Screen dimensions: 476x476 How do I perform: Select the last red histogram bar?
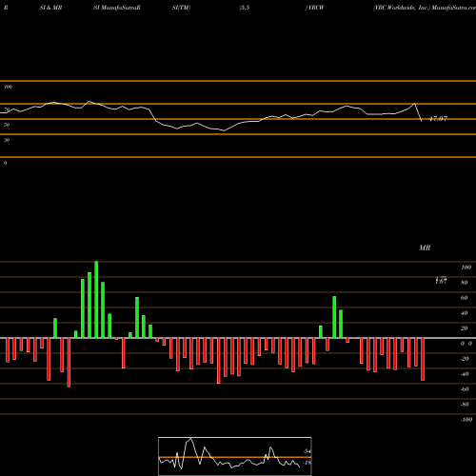tap(423, 359)
